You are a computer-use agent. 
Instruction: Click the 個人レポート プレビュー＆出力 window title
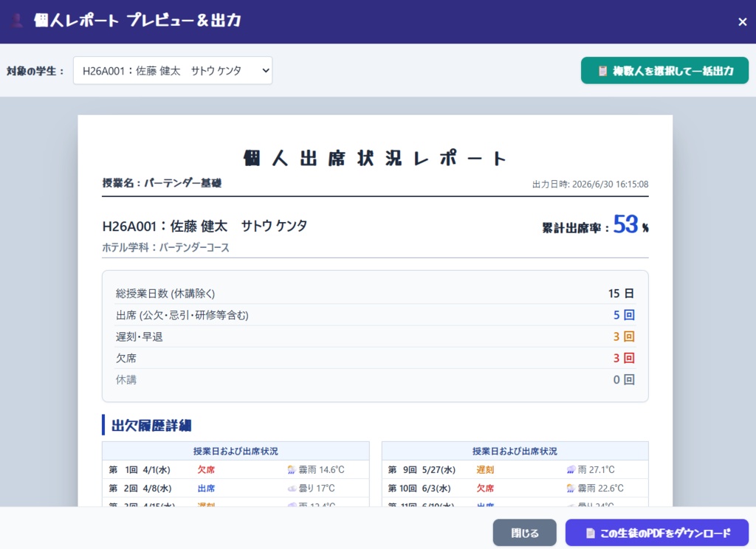click(x=137, y=21)
